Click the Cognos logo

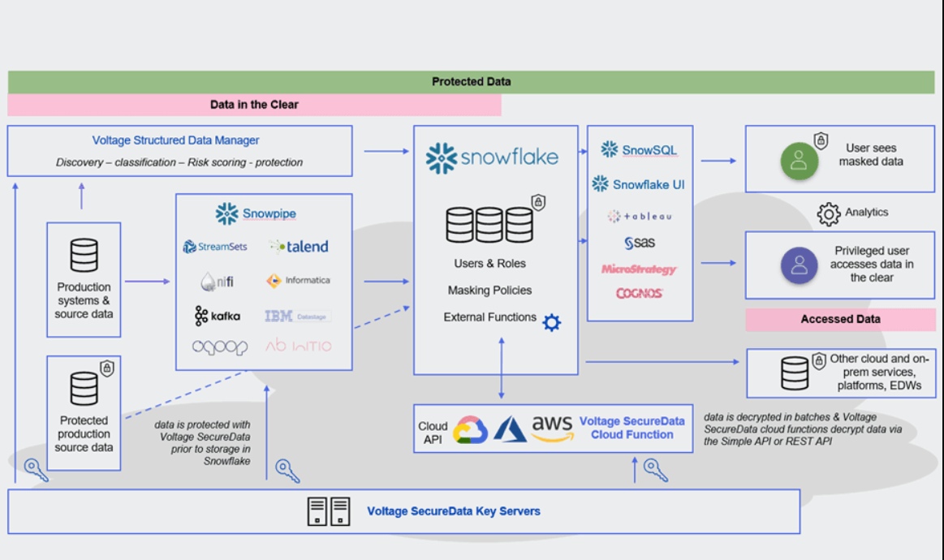[639, 293]
